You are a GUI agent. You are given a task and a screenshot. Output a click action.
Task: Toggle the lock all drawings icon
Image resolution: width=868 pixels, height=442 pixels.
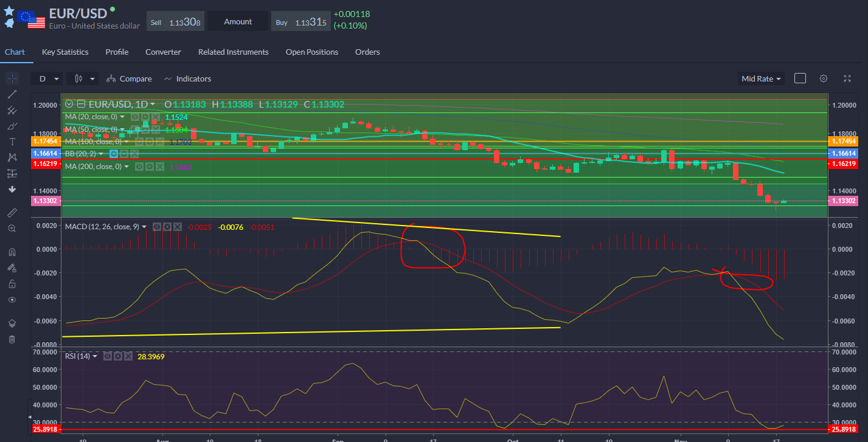12,283
